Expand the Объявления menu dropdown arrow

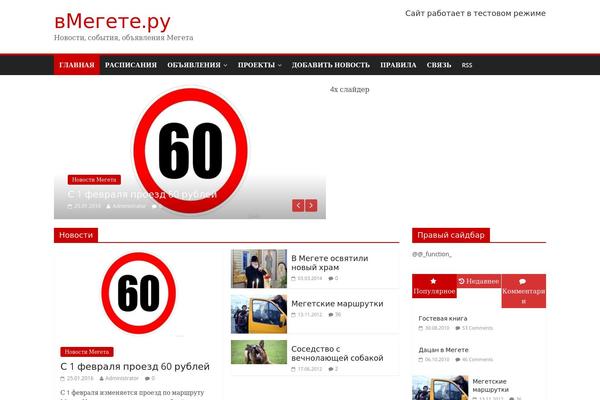point(225,65)
